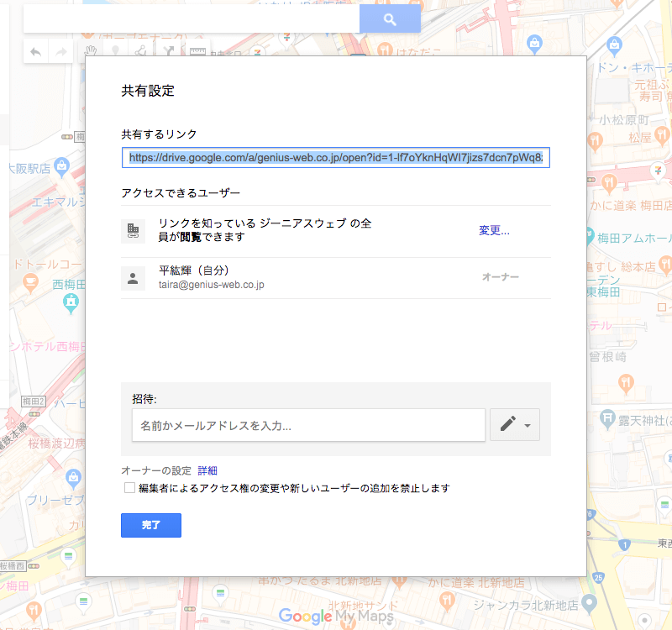Viewport: 672px width, 630px height.
Task: Click the 共有するリンク label
Action: (159, 134)
